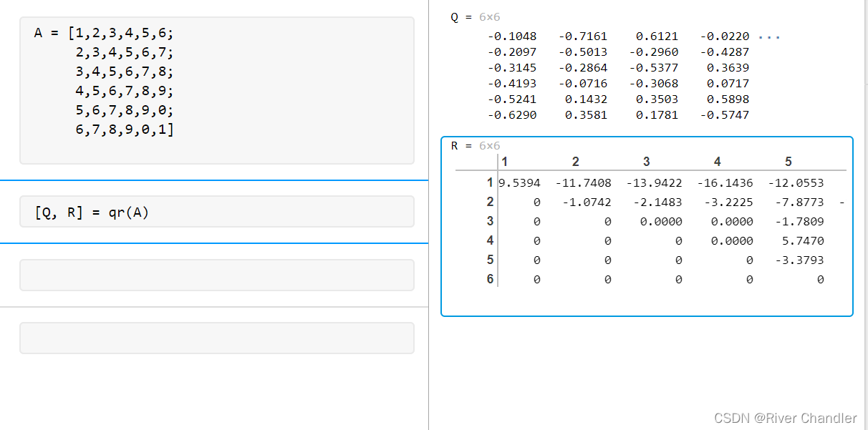Click the cell containing -3.3793
This screenshot has width=868, height=430.
[799, 260]
